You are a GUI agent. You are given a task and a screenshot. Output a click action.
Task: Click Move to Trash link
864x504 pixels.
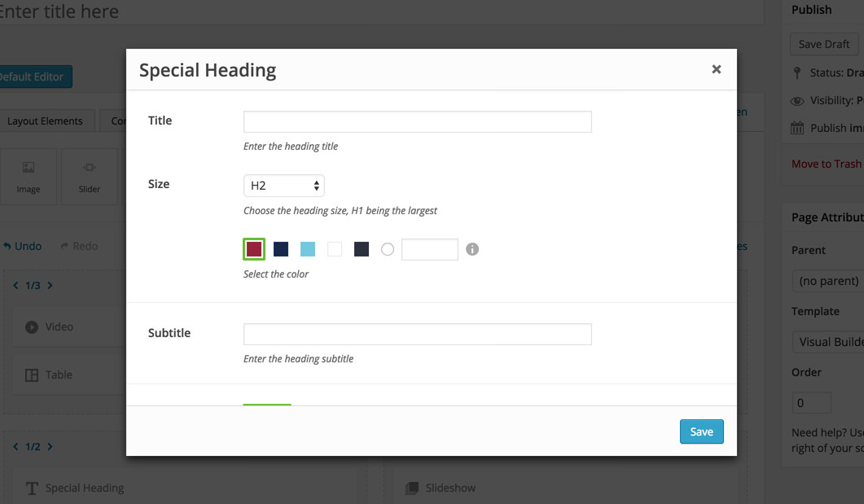point(826,164)
